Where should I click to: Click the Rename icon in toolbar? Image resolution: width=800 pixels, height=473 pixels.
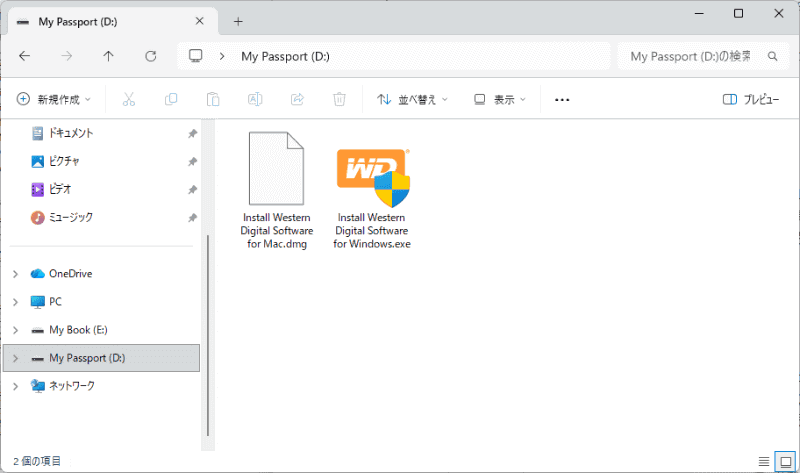255,99
